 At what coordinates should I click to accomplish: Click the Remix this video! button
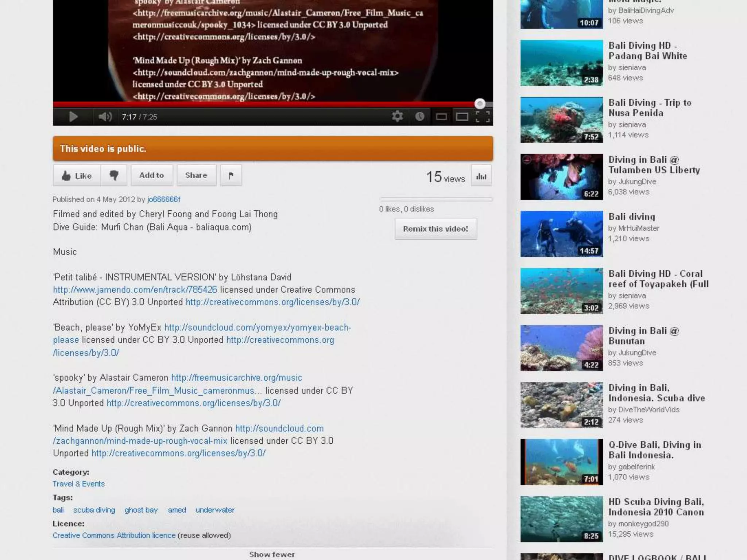point(436,229)
